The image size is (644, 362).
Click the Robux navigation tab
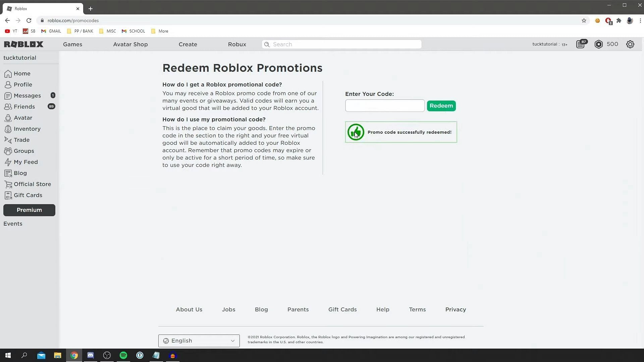pyautogui.click(x=237, y=44)
